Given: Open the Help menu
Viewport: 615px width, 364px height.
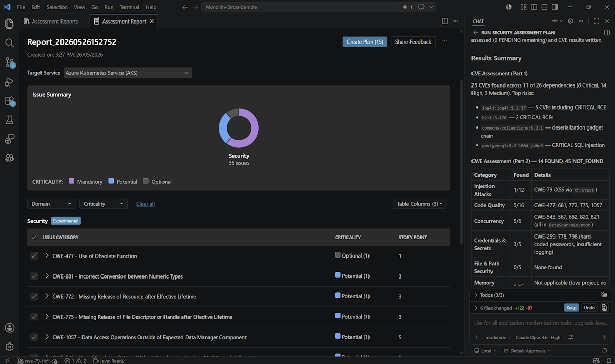Looking at the screenshot, I should coord(151,7).
